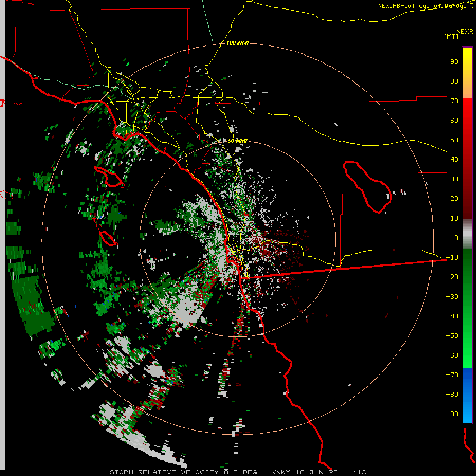Screen dimensions: 476x476
Task: Click the gray zero-velocity color band
Action: pos(467,234)
